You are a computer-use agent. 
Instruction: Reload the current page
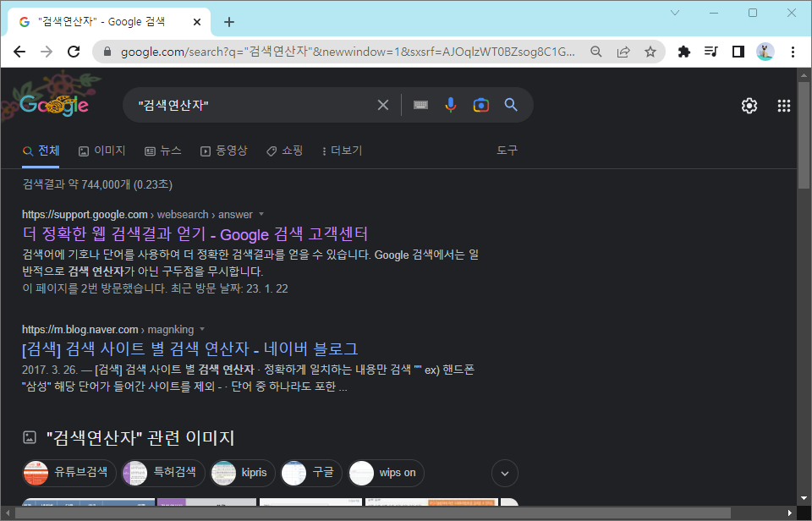coord(74,52)
